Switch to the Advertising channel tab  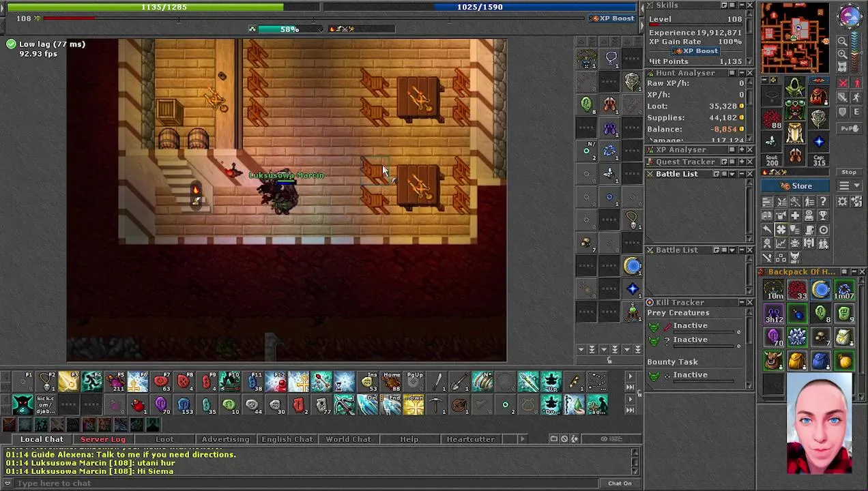click(225, 439)
